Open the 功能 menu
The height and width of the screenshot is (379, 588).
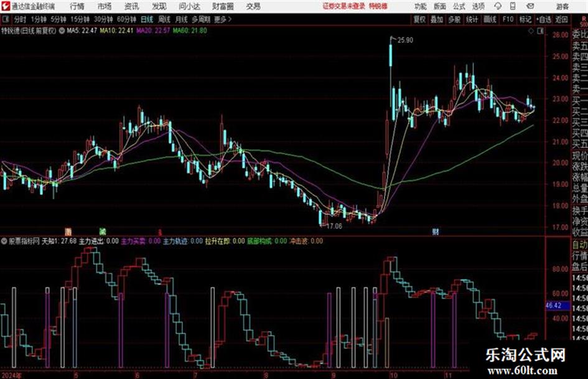[x=421, y=6]
